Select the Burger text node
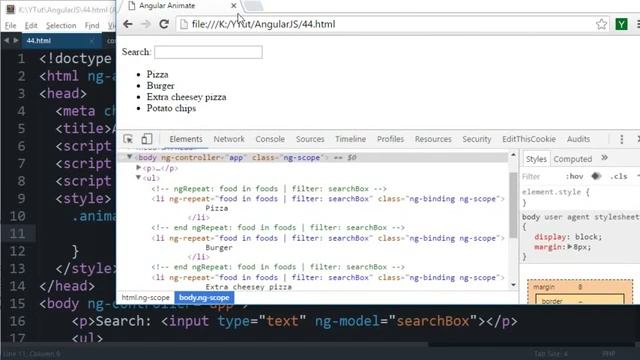 click(x=218, y=248)
